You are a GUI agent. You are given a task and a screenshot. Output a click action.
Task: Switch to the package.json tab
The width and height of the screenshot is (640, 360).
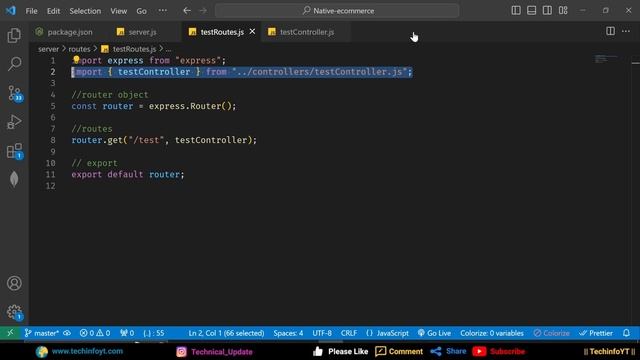tap(64, 32)
